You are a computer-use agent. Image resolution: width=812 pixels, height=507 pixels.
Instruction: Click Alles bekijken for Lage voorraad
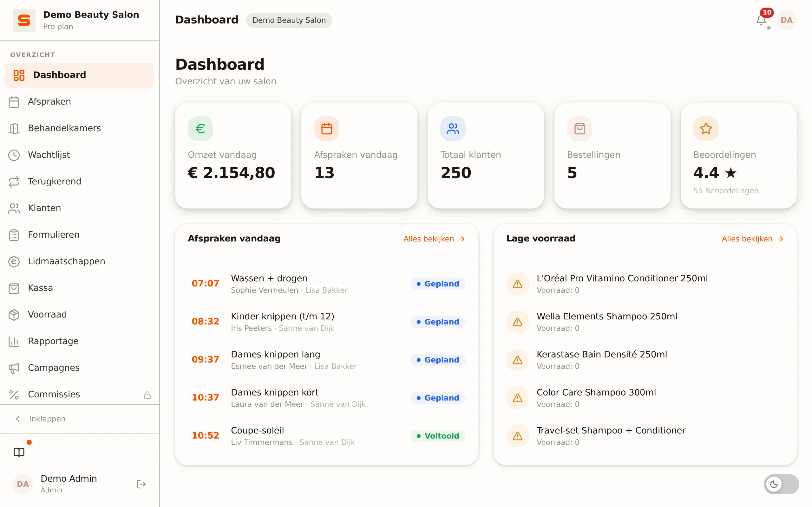(752, 239)
